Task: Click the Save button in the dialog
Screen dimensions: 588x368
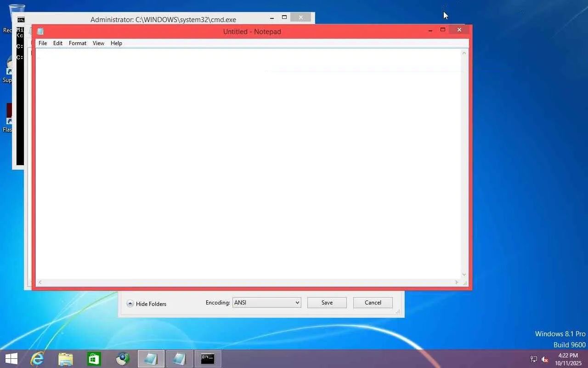Action: pos(327,303)
